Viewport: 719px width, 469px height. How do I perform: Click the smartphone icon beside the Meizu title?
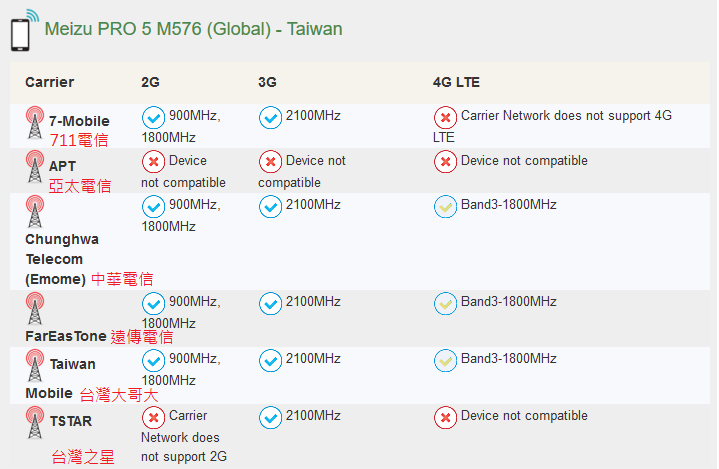coord(25,30)
